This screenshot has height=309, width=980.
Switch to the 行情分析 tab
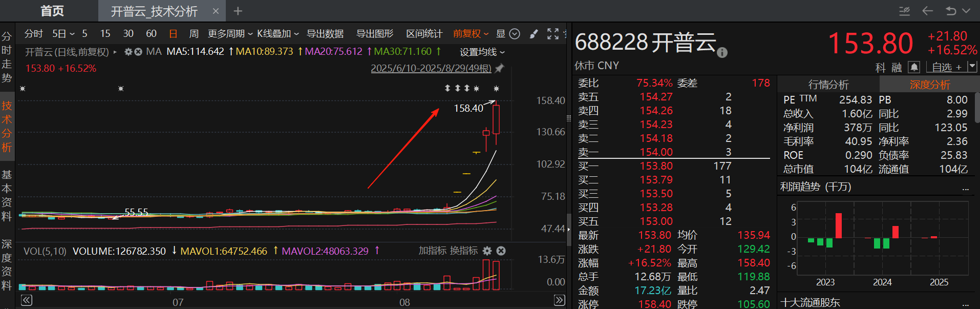point(828,85)
